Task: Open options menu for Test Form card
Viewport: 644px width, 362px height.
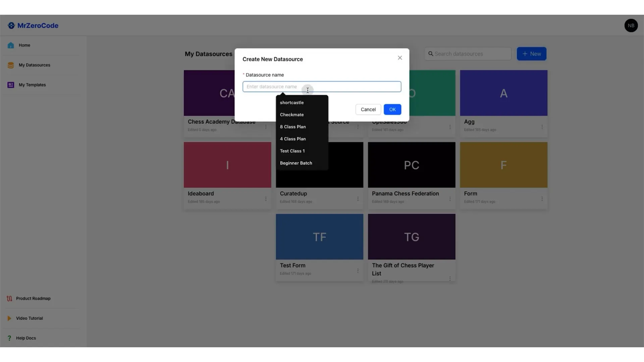Action: (358, 270)
